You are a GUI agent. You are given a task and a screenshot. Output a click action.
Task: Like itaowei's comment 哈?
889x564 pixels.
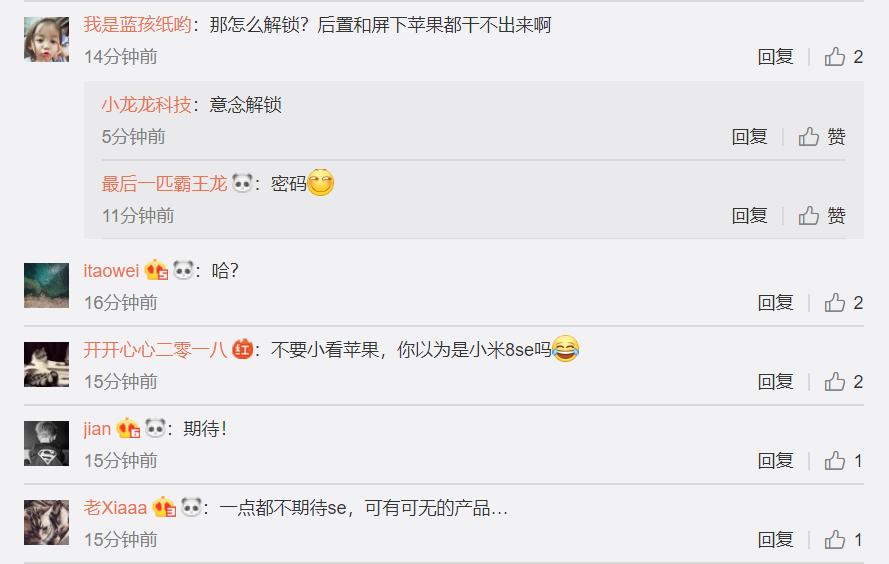843,303
